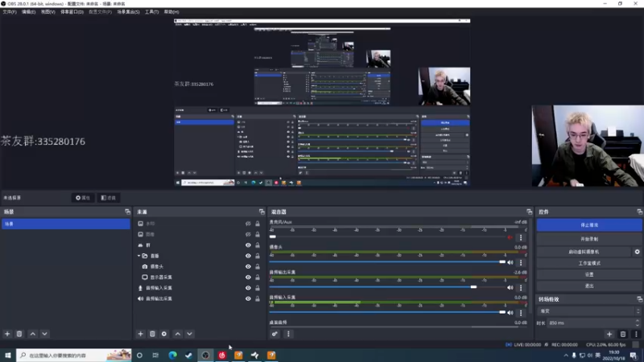
Task: Remove the selected source with the trash icon
Action: coord(152,334)
